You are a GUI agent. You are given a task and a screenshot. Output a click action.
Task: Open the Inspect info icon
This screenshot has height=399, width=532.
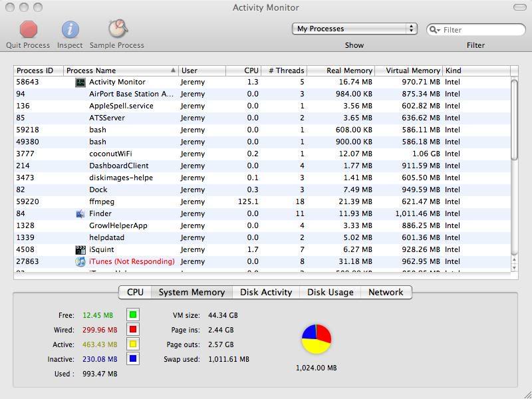tap(70, 29)
